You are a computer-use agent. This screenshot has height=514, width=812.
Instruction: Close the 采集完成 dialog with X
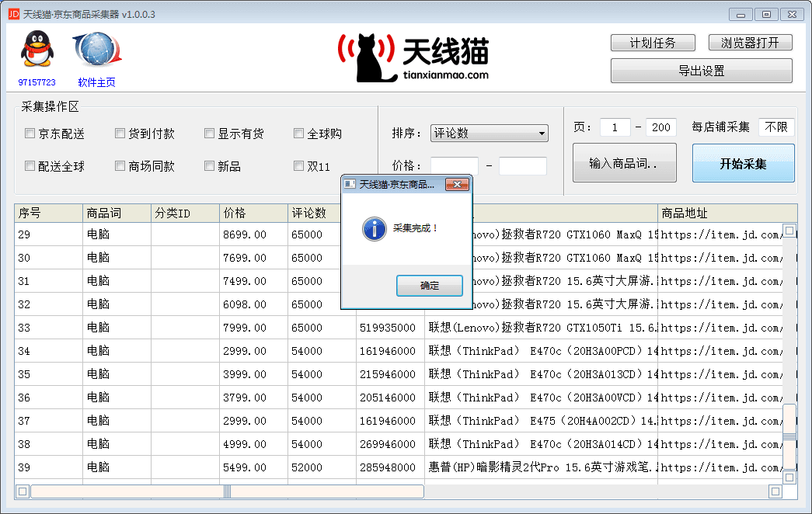pyautogui.click(x=457, y=184)
